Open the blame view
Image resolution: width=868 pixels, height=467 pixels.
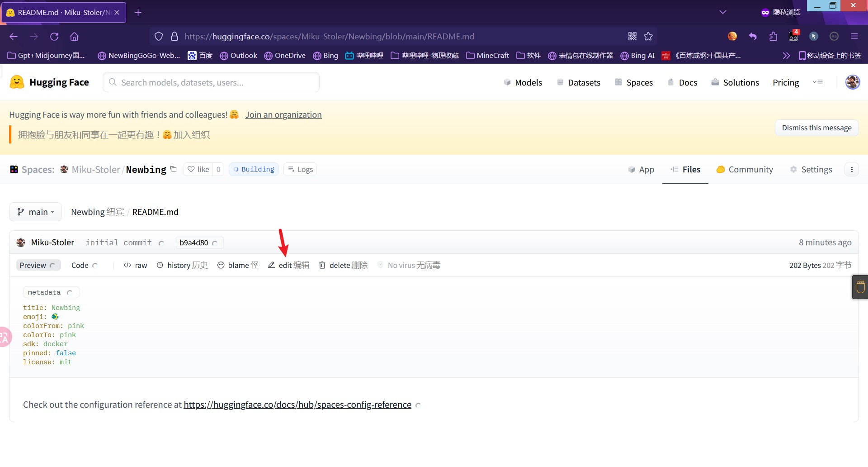pyautogui.click(x=238, y=265)
